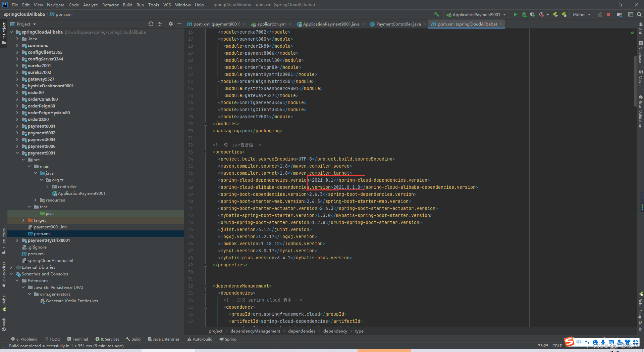This screenshot has width=644, height=352.
Task: Toggle the Spring tool window
Action: click(228, 339)
